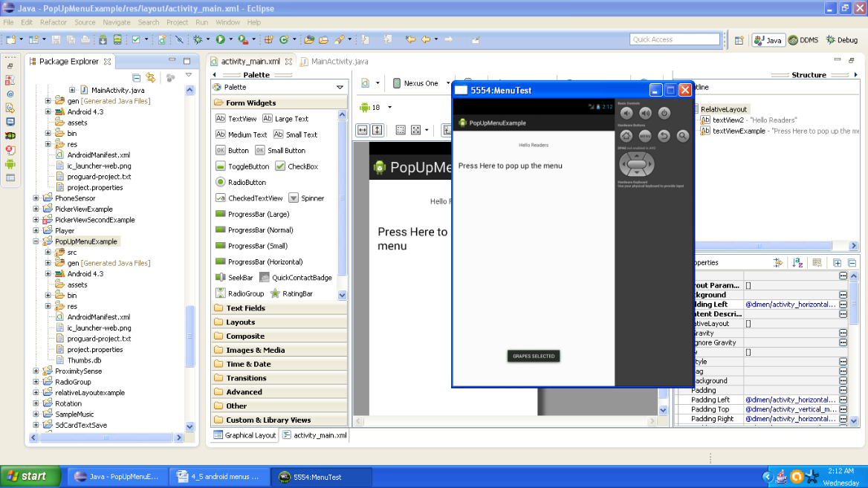Click Link with Editor in Package Explorer
The height and width of the screenshot is (488, 868).
[151, 77]
